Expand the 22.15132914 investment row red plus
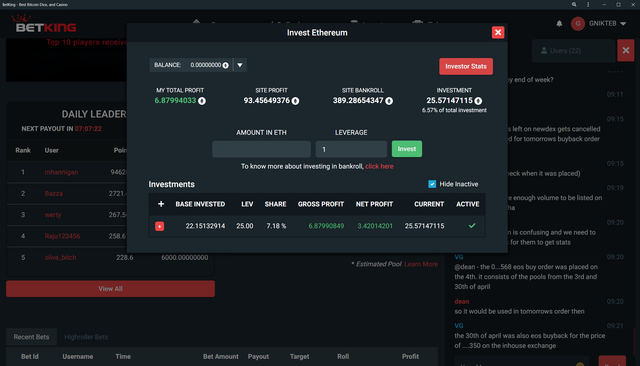The image size is (640, 366). [160, 226]
